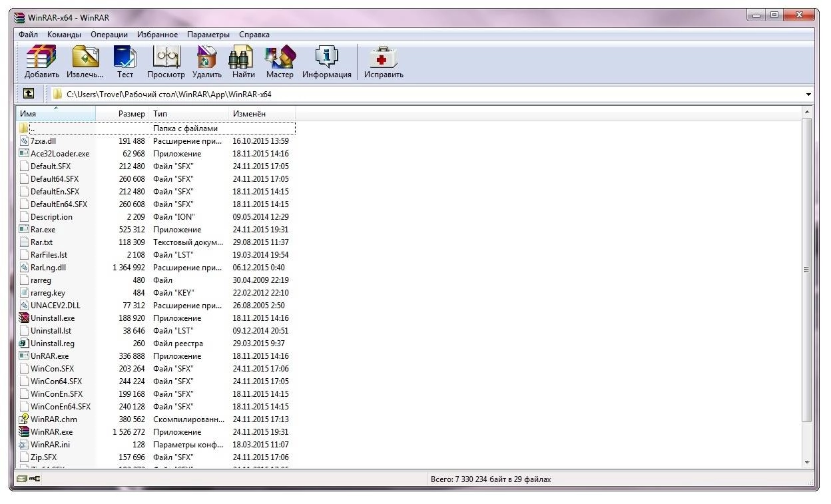Select the WinCon64.SFX file name

57,381
